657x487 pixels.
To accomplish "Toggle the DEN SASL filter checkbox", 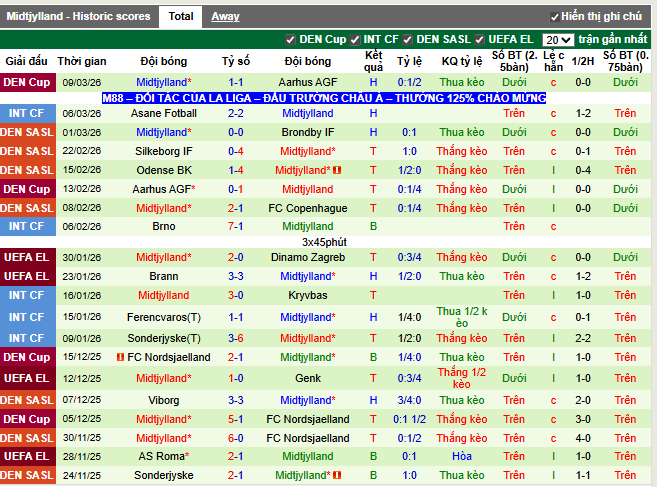I will click(x=407, y=40).
